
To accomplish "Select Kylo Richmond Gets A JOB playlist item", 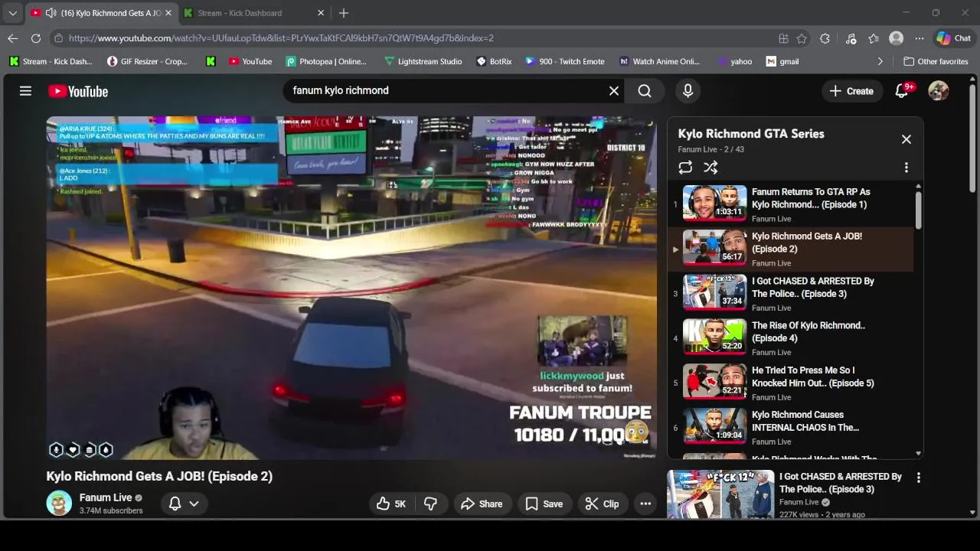I will coord(792,249).
